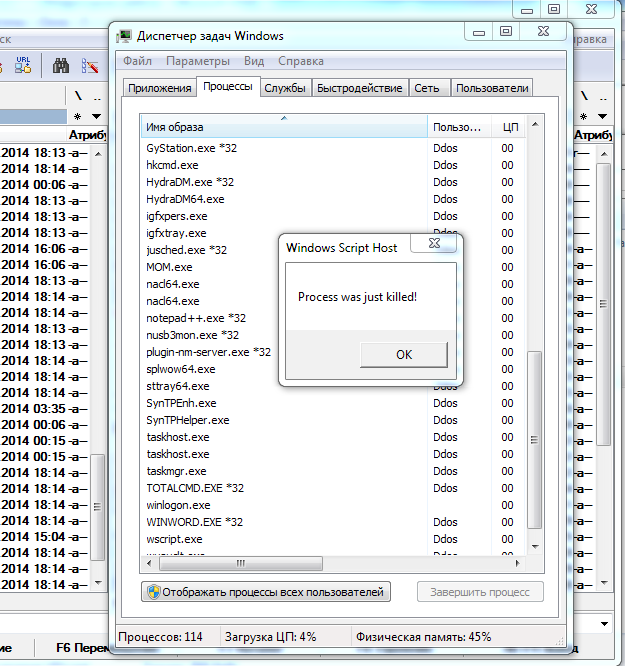Open left panel directory history dropdown in Total Commander
This screenshot has width=625, height=666.
point(96,116)
